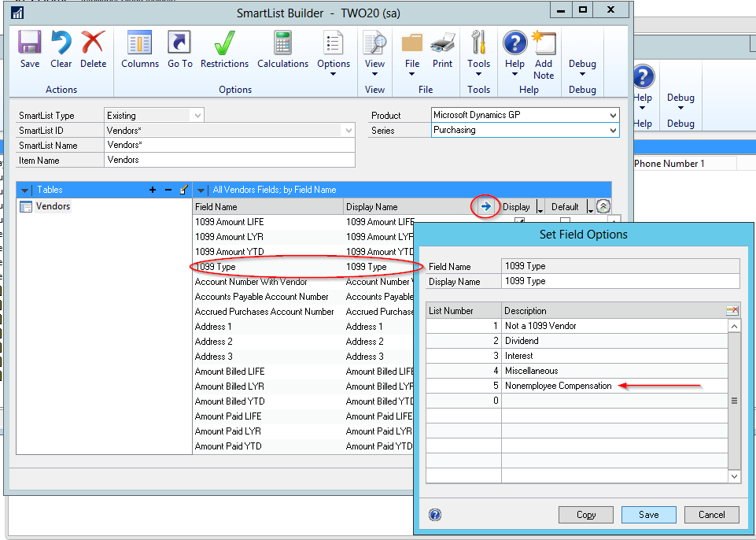Click the Phone Number 1 column in background window
This screenshot has width=756, height=540.
pos(684,163)
